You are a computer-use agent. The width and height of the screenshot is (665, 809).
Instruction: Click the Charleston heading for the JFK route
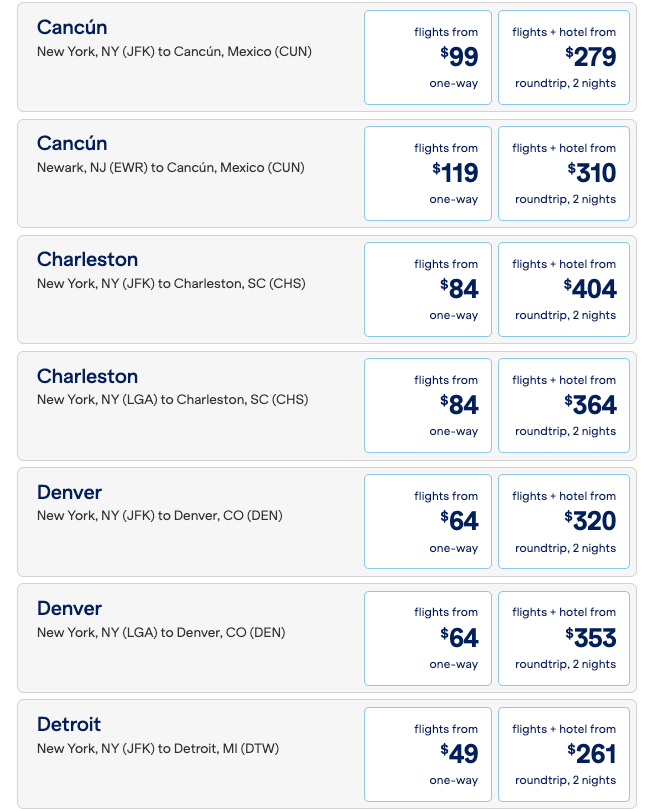pos(87,259)
